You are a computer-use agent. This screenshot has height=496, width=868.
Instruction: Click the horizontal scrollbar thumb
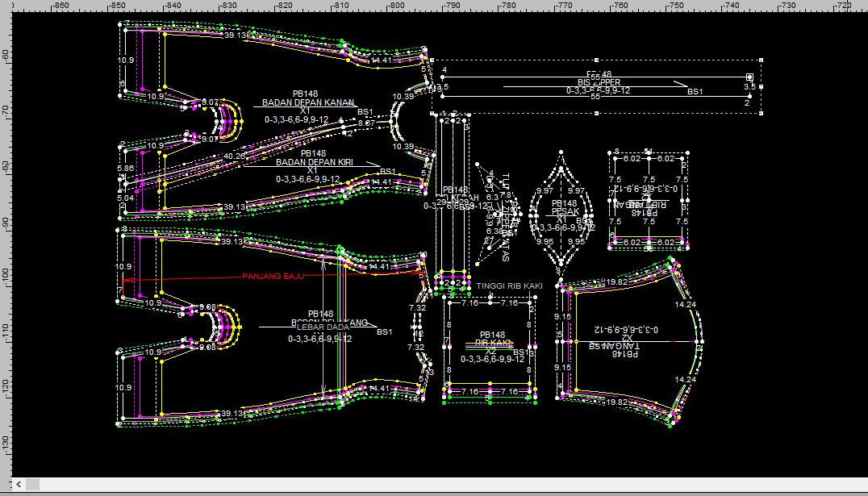coord(31,484)
